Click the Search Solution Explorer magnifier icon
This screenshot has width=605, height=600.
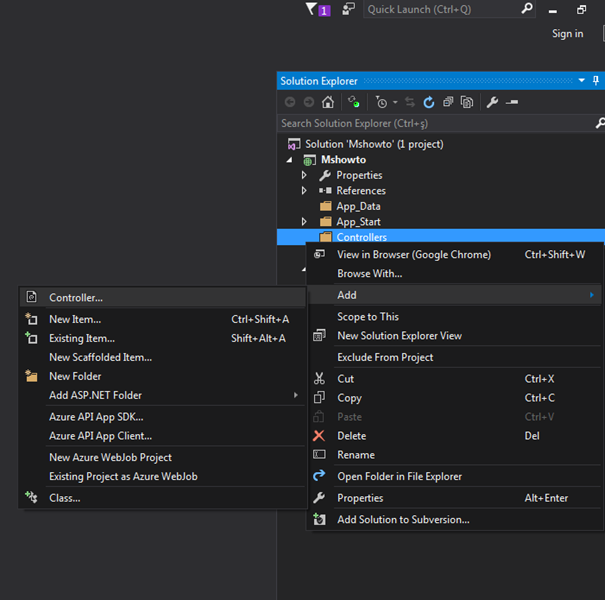pos(600,123)
